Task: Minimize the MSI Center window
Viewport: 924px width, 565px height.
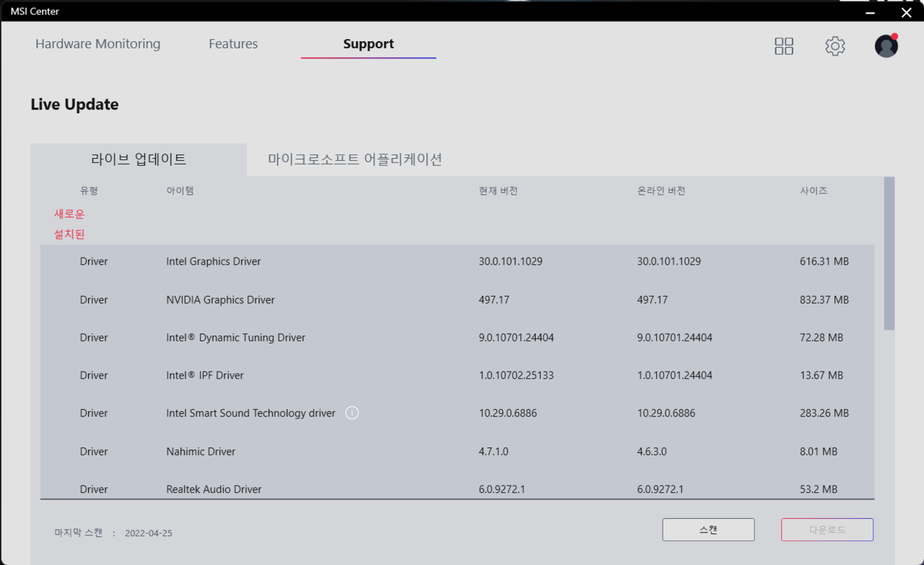Action: [x=871, y=12]
